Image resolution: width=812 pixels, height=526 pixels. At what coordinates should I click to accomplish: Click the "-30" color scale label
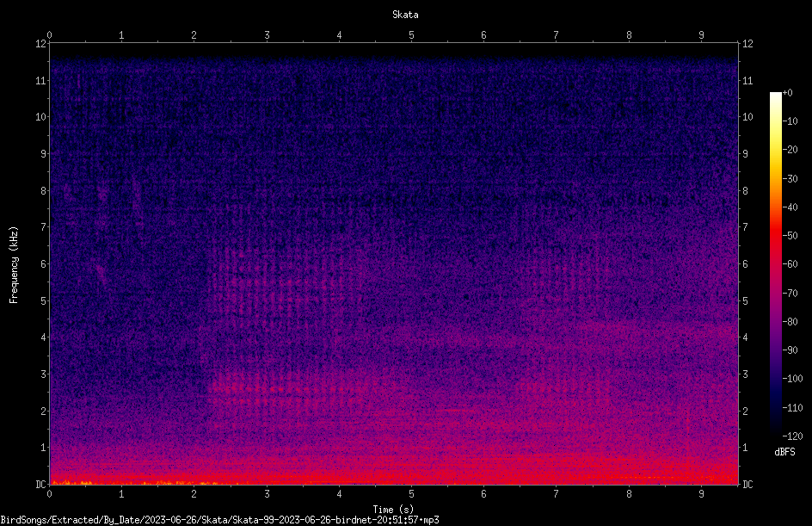(790, 179)
